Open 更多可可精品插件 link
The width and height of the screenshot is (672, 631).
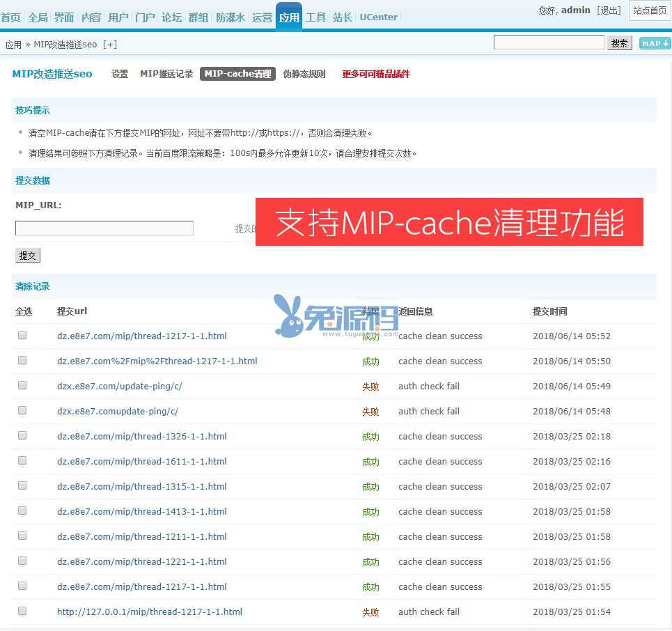(x=376, y=74)
